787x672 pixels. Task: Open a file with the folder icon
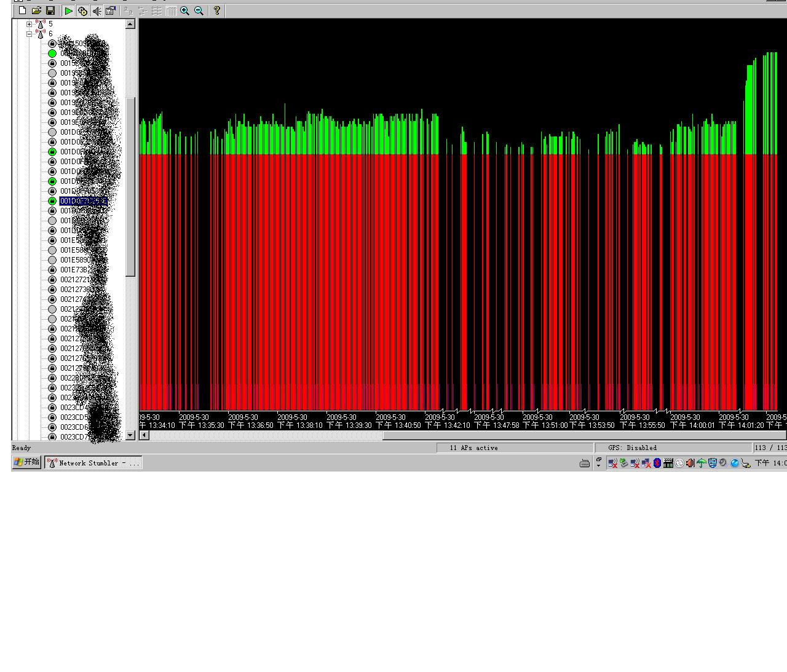(36, 10)
